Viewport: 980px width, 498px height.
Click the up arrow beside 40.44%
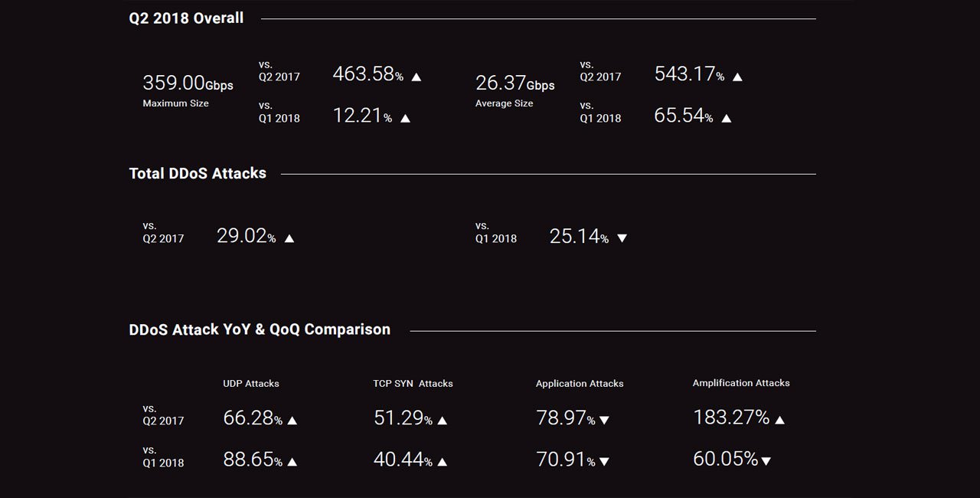click(442, 461)
